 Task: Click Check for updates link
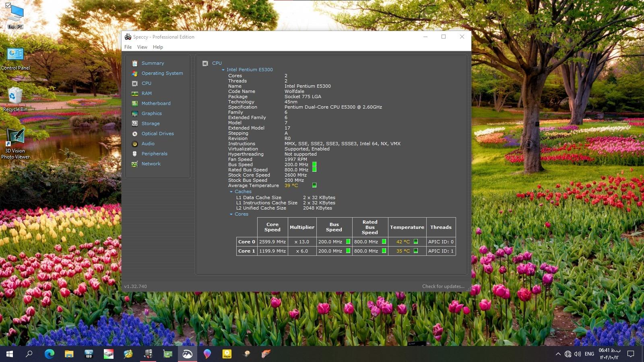[x=443, y=286]
